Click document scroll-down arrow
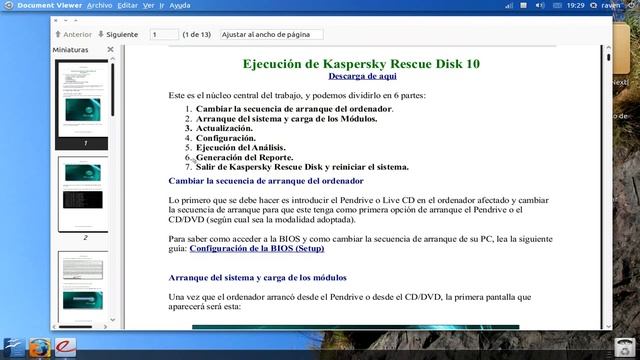Screen dimensions: 640x360 (x=608, y=327)
